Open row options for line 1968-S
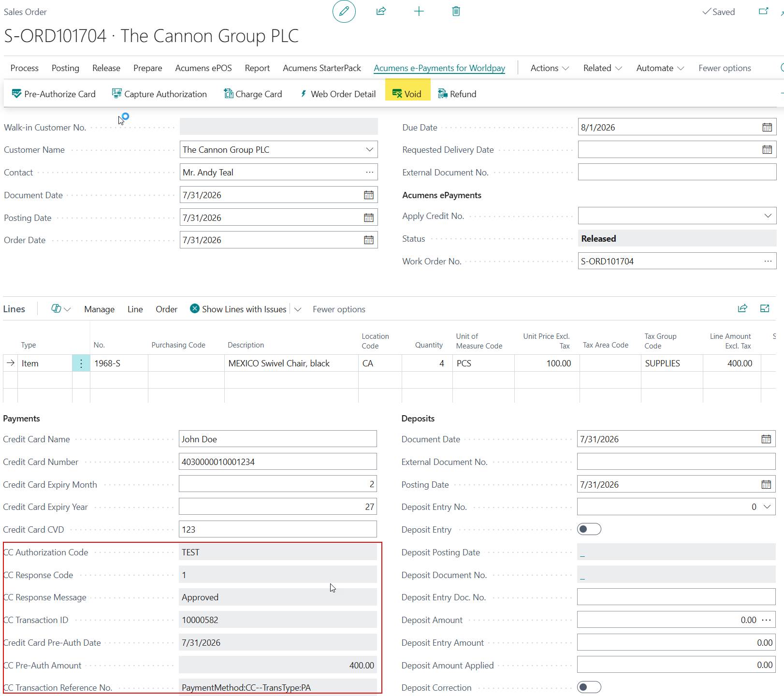Image resolution: width=784 pixels, height=696 pixels. [81, 363]
